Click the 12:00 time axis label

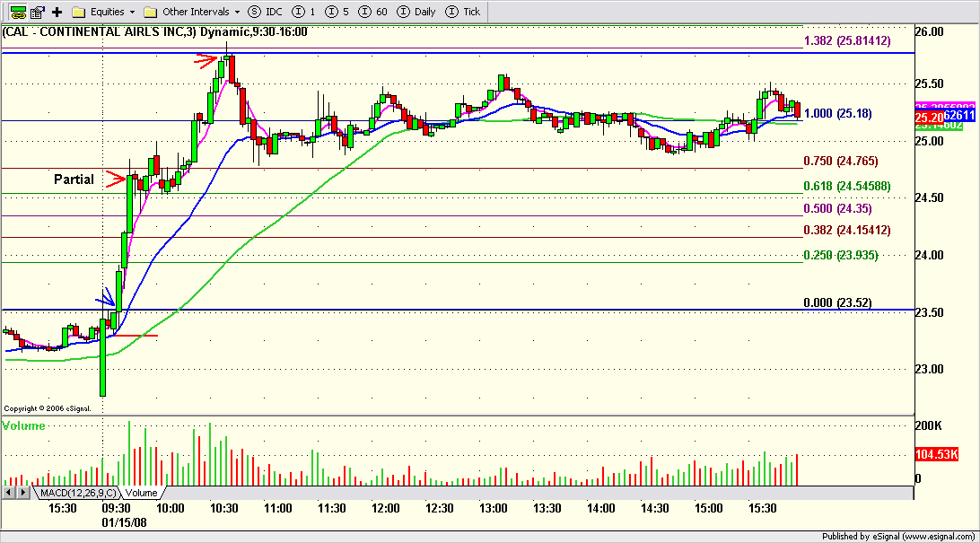click(386, 508)
